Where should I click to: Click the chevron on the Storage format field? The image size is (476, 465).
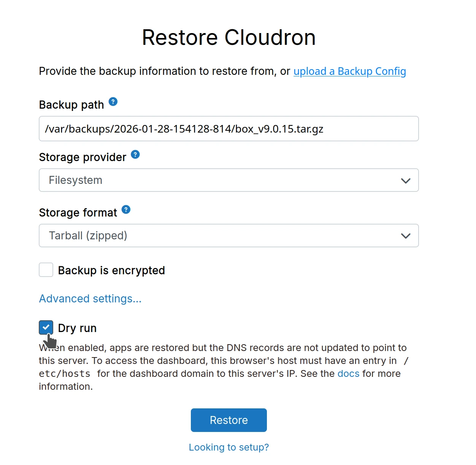coord(405,236)
